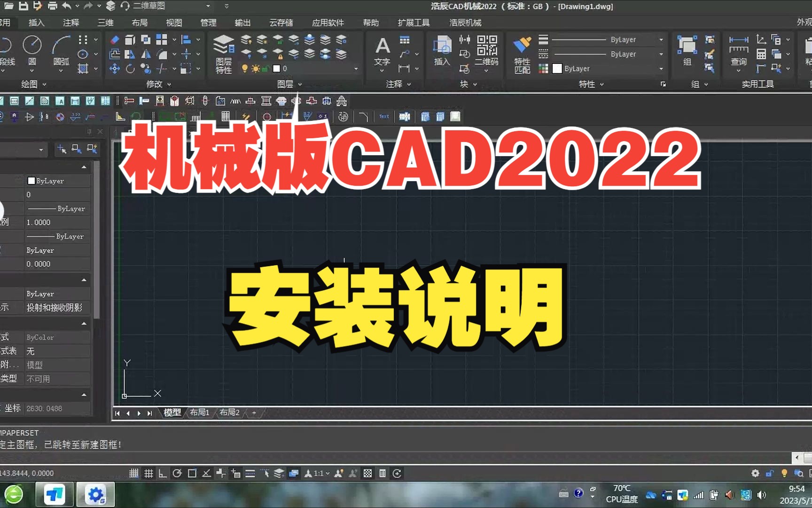The image size is (812, 508).
Task: Switch to 模型 tab
Action: (172, 413)
